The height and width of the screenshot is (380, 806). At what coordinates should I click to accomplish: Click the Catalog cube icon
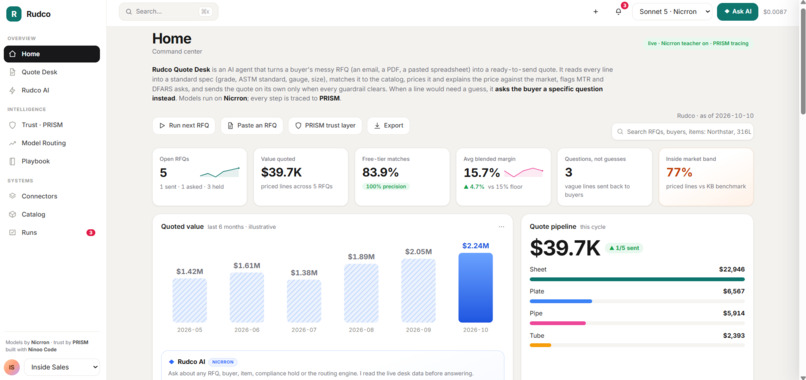tap(12, 214)
